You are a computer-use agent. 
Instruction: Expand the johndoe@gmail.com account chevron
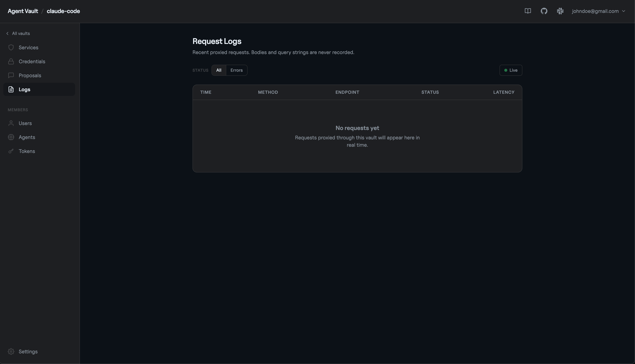[623, 11]
